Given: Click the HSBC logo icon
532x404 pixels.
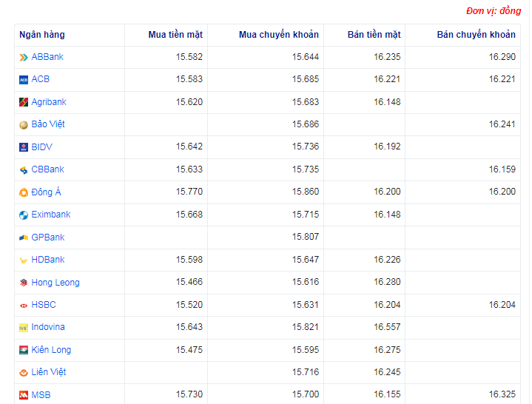Looking at the screenshot, I should click(x=24, y=305).
